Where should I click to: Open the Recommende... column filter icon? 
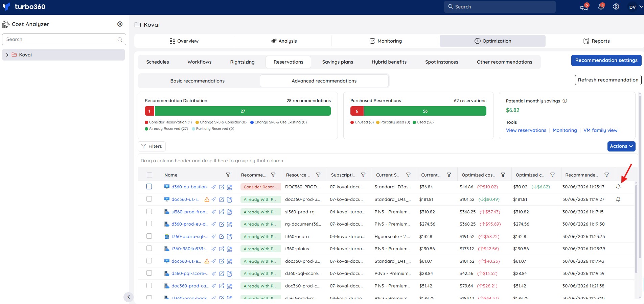(606, 175)
